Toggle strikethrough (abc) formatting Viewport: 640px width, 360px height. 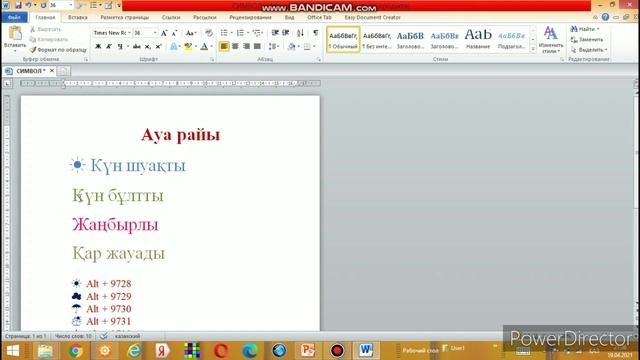[137, 47]
